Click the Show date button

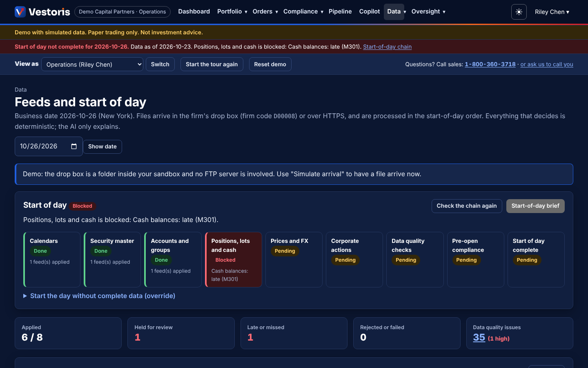(x=102, y=146)
